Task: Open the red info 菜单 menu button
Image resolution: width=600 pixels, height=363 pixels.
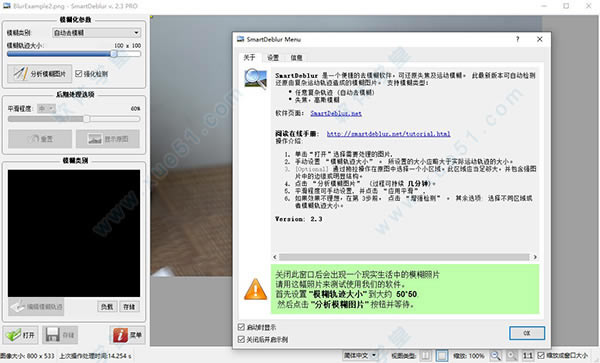Action: [x=127, y=335]
